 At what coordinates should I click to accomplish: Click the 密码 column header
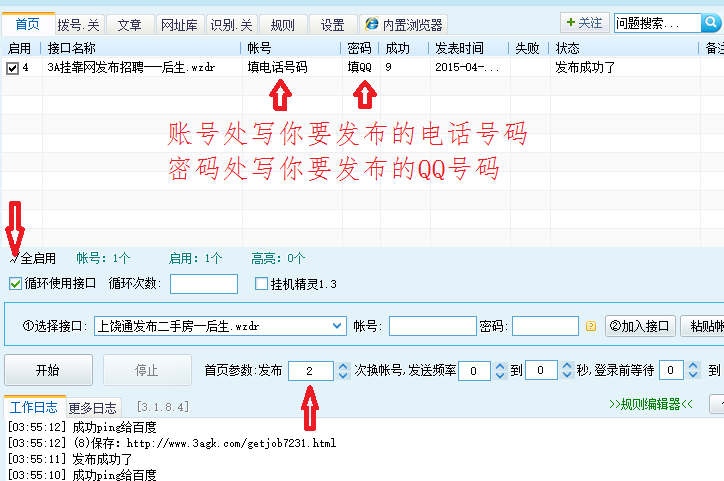(359, 48)
